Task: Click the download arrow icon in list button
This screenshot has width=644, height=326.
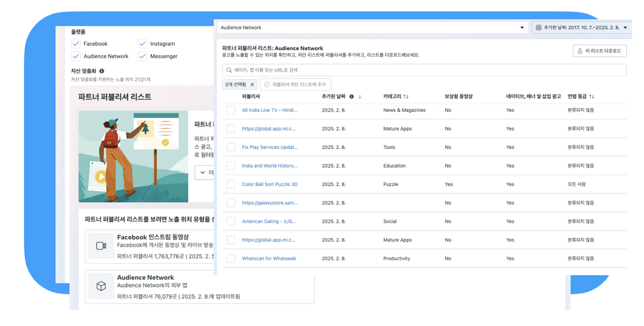Action: click(x=580, y=51)
